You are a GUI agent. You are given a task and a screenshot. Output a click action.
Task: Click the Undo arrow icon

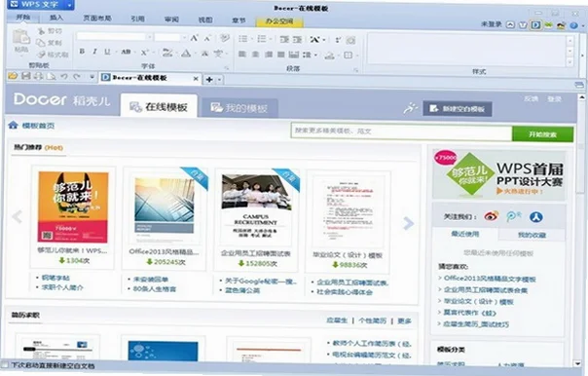(x=64, y=77)
